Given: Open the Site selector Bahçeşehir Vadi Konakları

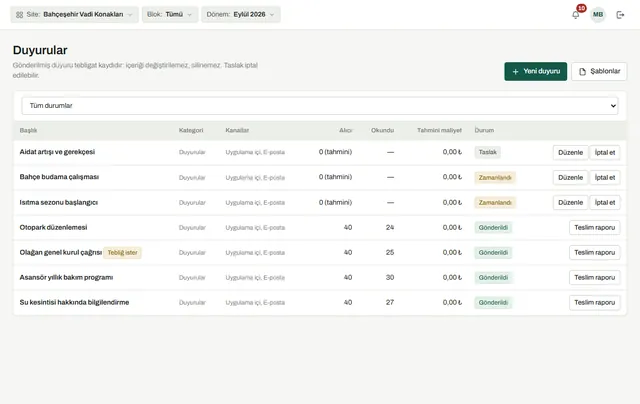Looking at the screenshot, I should point(74,15).
